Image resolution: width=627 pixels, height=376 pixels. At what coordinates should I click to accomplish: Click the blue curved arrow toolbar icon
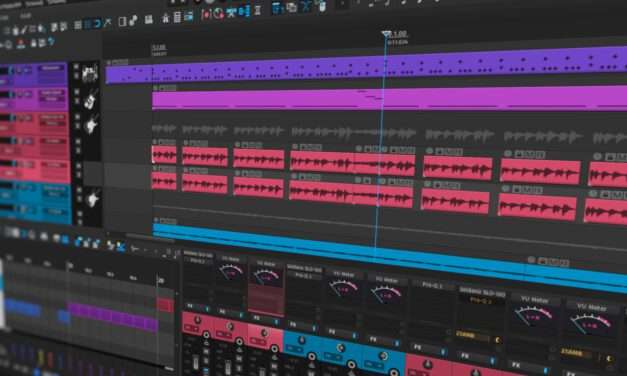(x=97, y=24)
